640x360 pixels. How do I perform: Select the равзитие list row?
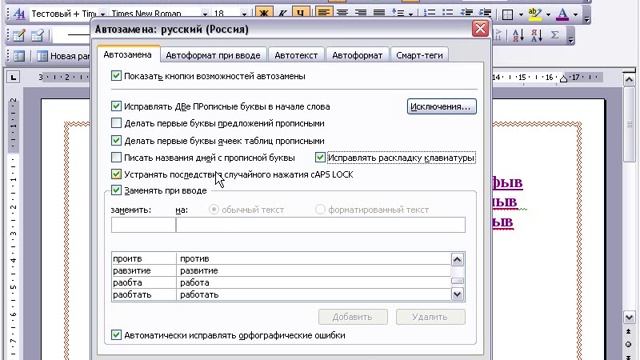click(281, 271)
